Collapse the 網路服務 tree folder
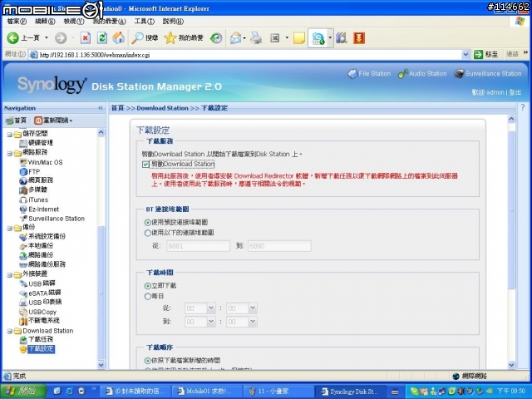 pyautogui.click(x=10, y=153)
